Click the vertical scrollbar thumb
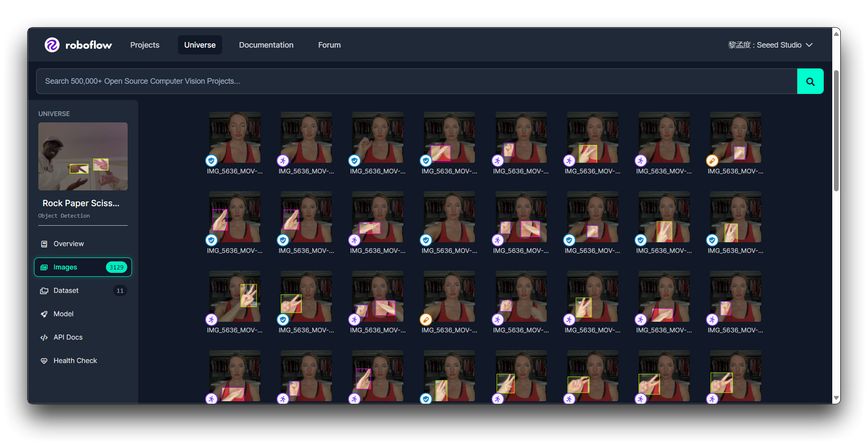868x445 pixels. point(837,130)
